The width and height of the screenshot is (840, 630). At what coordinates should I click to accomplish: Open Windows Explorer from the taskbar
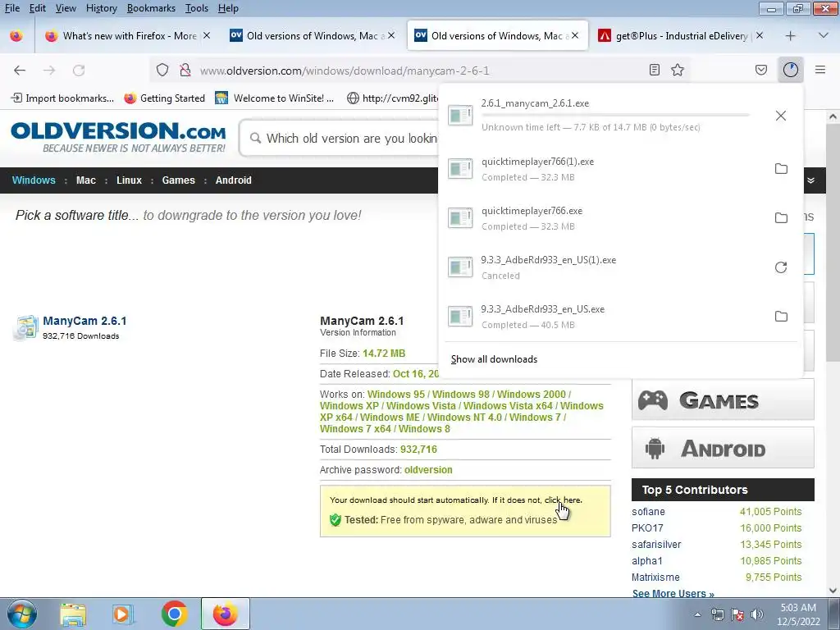[x=73, y=614]
